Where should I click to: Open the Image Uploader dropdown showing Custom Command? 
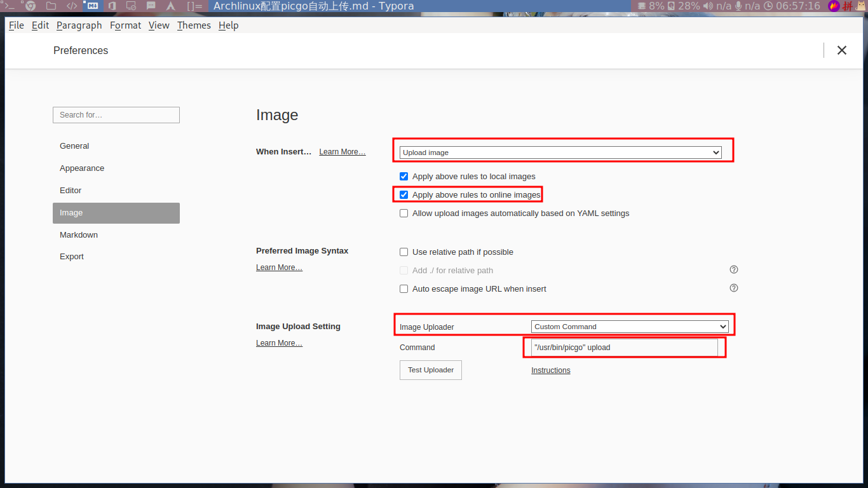630,327
